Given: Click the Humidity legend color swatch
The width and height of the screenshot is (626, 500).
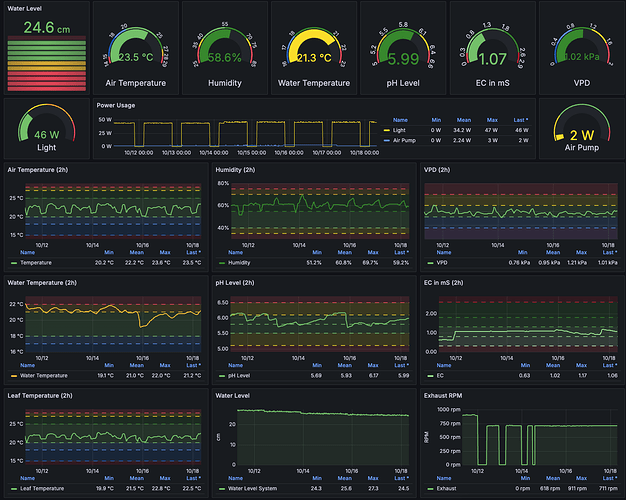Looking at the screenshot, I should tap(220, 263).
